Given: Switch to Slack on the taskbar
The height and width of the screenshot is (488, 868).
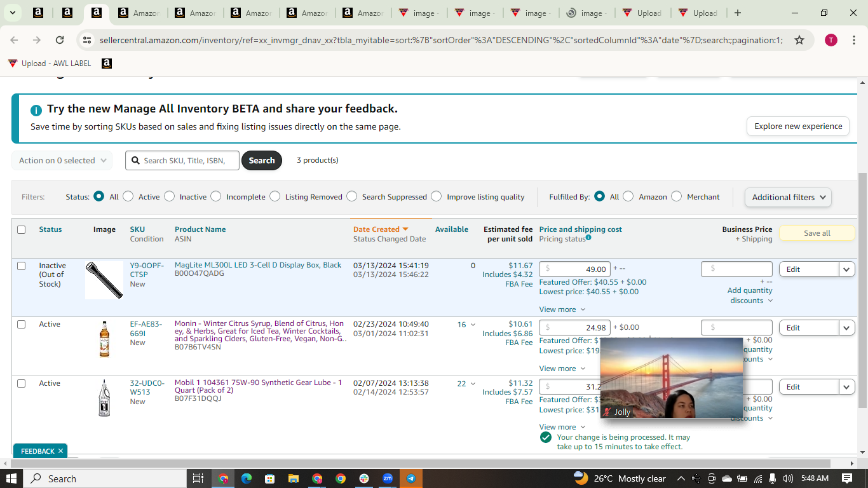Looking at the screenshot, I should click(x=364, y=478).
